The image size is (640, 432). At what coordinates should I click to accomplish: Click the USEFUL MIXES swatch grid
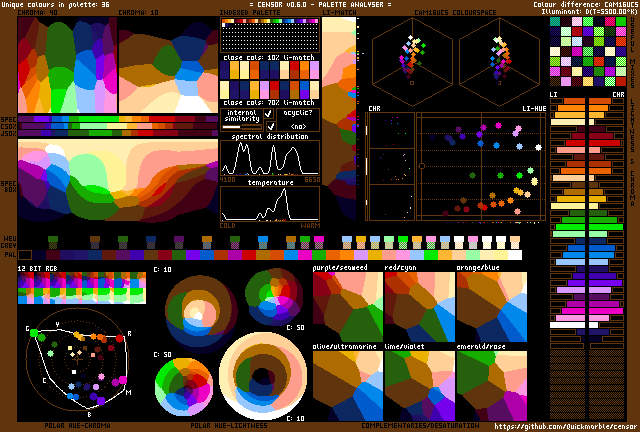tap(588, 51)
